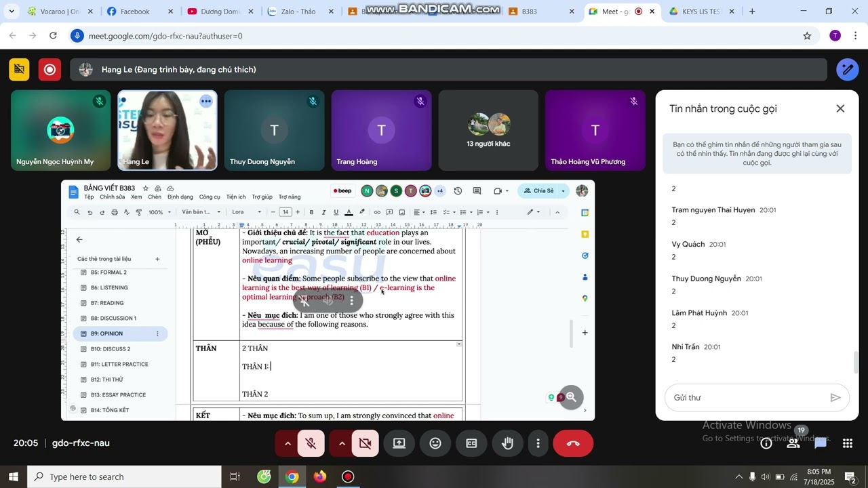The width and height of the screenshot is (868, 488).
Task: Turn on the camera in Meet
Action: [x=366, y=443]
